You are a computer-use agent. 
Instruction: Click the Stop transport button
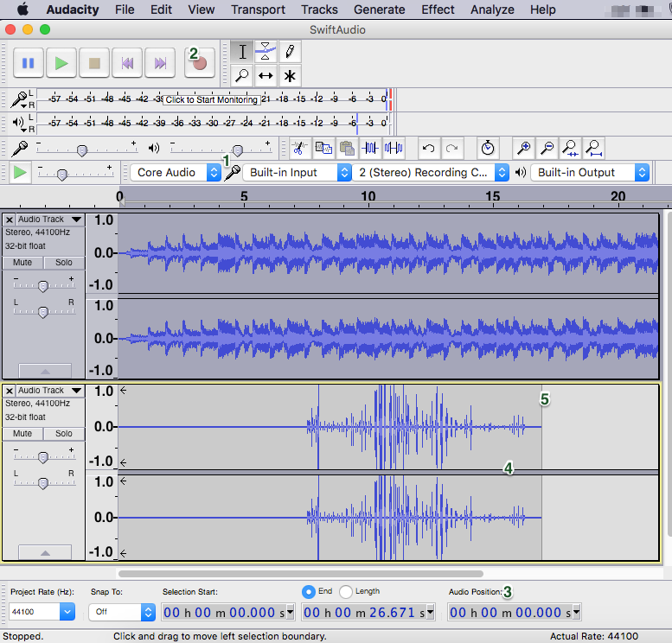click(x=94, y=63)
